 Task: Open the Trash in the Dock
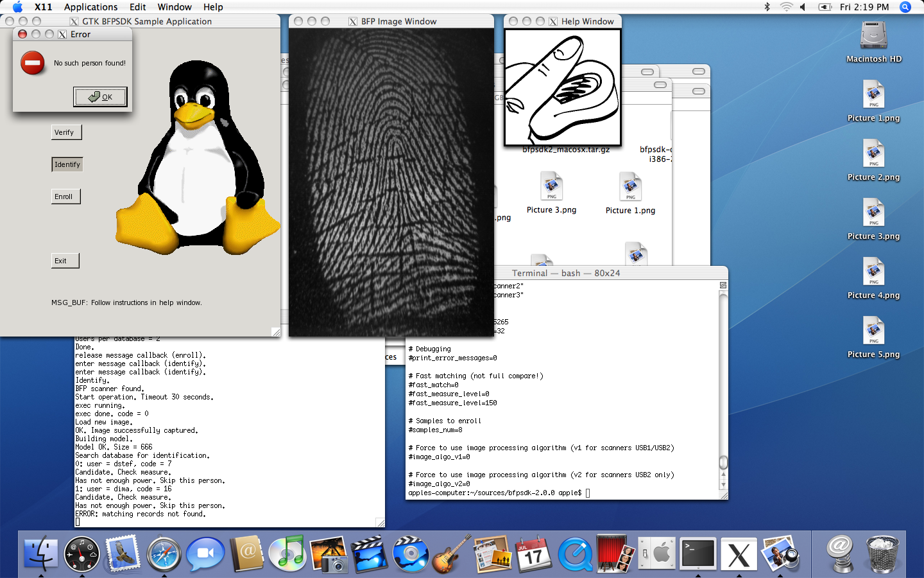pos(882,554)
